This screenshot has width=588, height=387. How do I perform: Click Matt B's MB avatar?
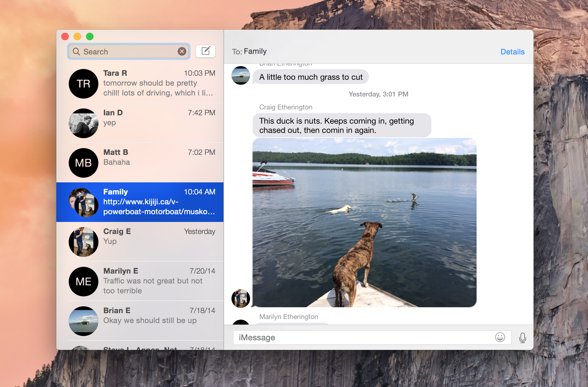coord(84,163)
